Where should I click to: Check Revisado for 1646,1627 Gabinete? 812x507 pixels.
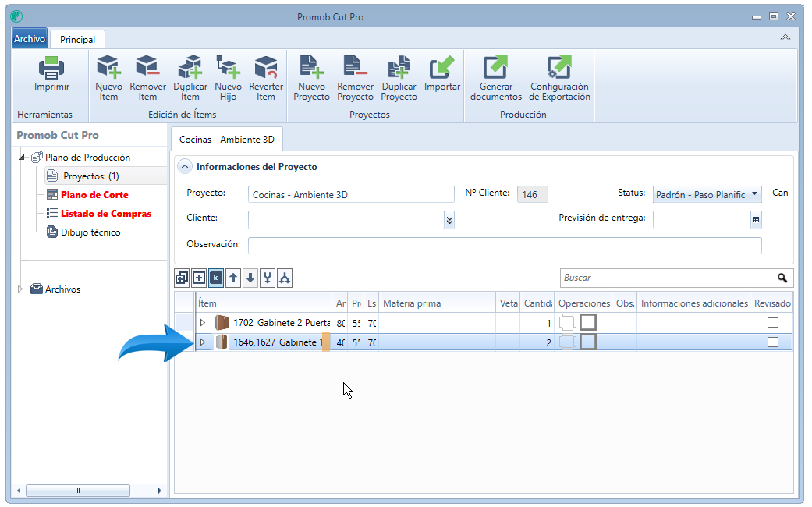point(773,342)
